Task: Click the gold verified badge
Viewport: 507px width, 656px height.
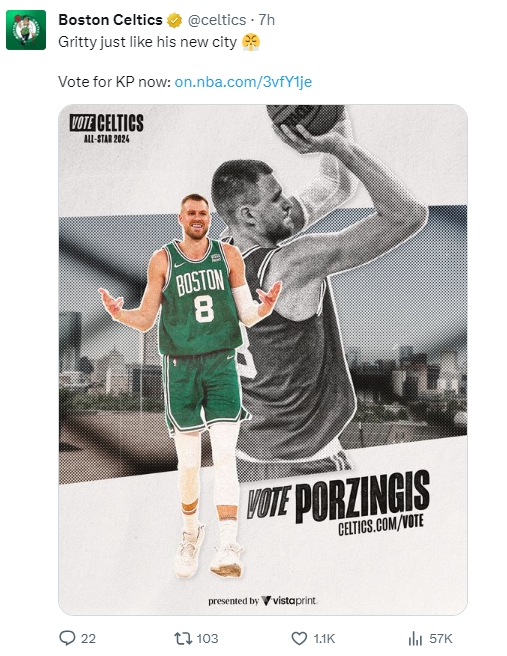Action: (x=174, y=20)
